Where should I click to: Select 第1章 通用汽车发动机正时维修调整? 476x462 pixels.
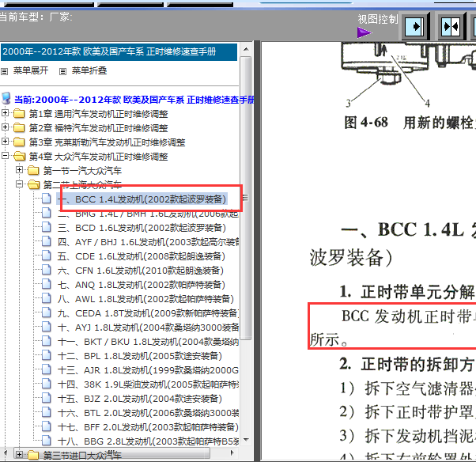[x=98, y=114]
